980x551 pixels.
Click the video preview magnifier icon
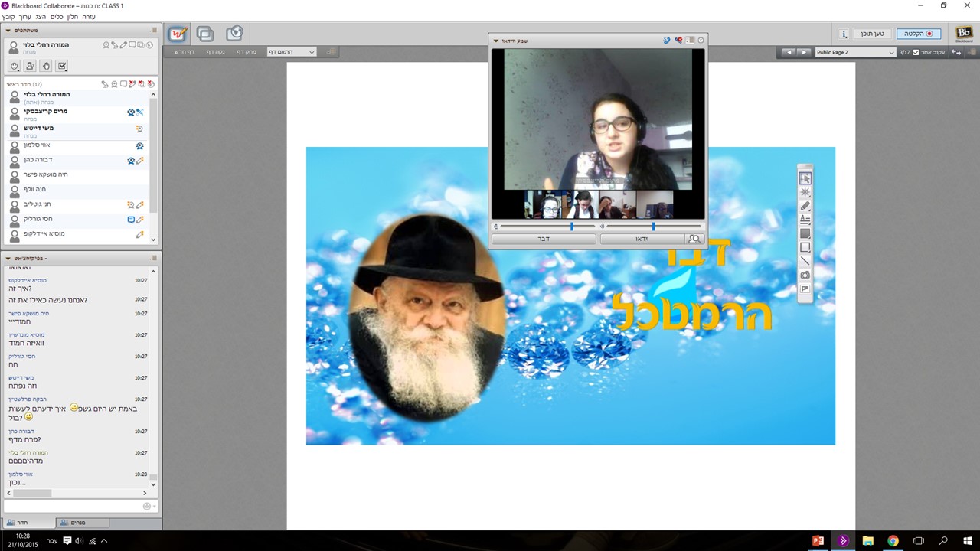click(x=694, y=239)
